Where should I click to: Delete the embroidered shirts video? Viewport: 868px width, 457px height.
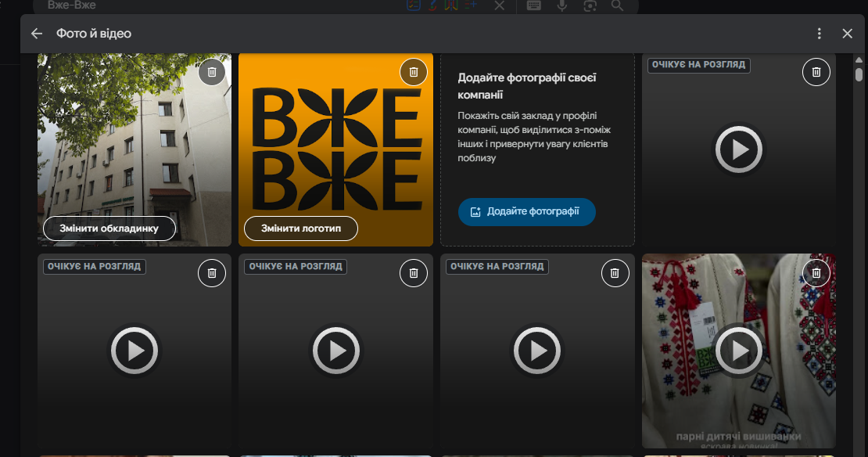pos(816,273)
